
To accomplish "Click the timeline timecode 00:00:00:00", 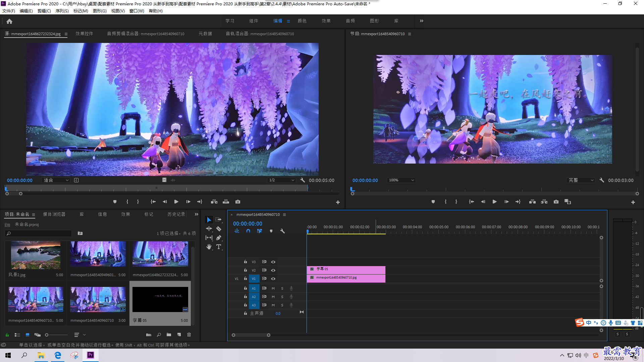I will coord(248,224).
